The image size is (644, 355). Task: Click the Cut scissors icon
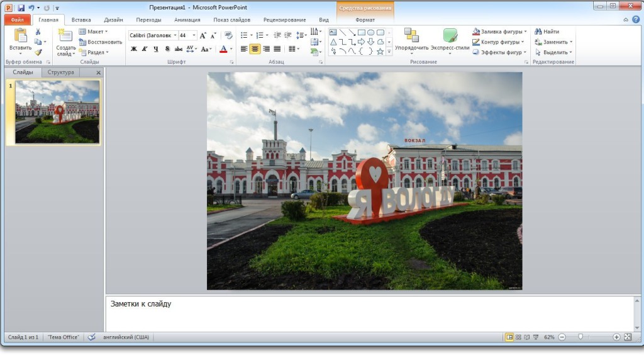[x=38, y=31]
